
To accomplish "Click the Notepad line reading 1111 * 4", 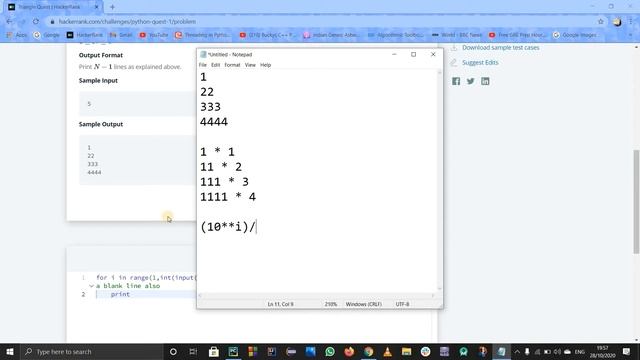I will tap(228, 197).
